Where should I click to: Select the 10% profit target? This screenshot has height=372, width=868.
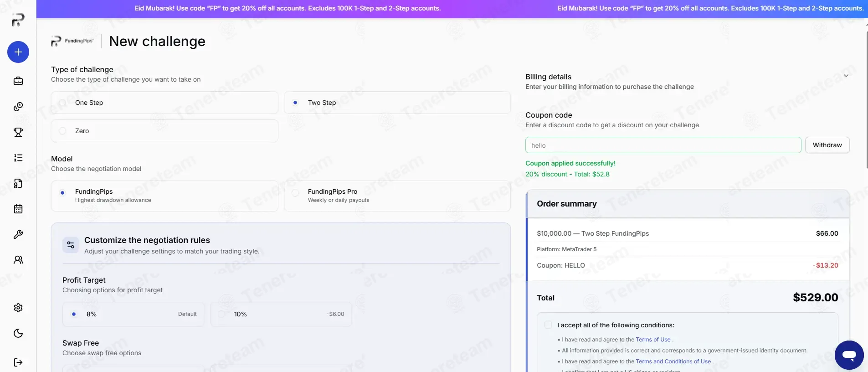pos(281,314)
